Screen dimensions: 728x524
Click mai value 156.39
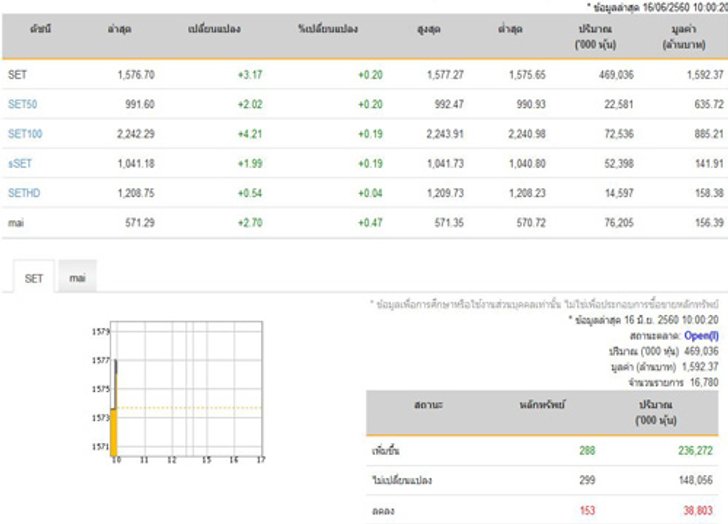(709, 223)
